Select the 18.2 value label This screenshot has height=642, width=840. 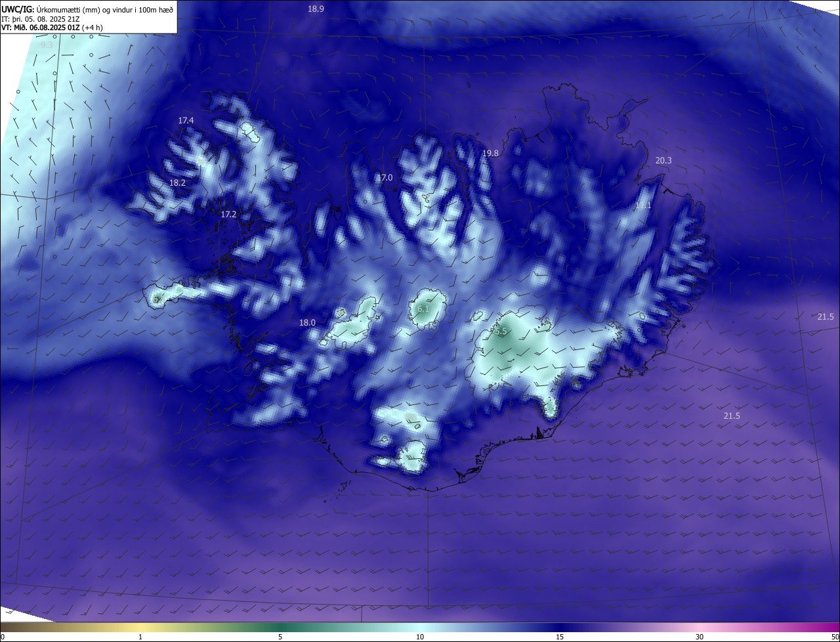(x=177, y=182)
